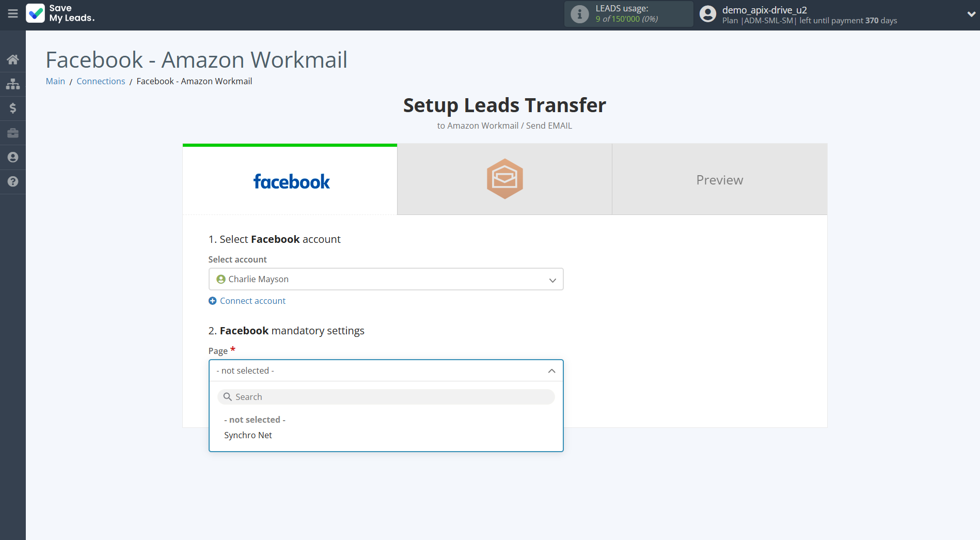Click the Connections breadcrumb link
Viewport: 980px width, 540px height.
tap(101, 81)
